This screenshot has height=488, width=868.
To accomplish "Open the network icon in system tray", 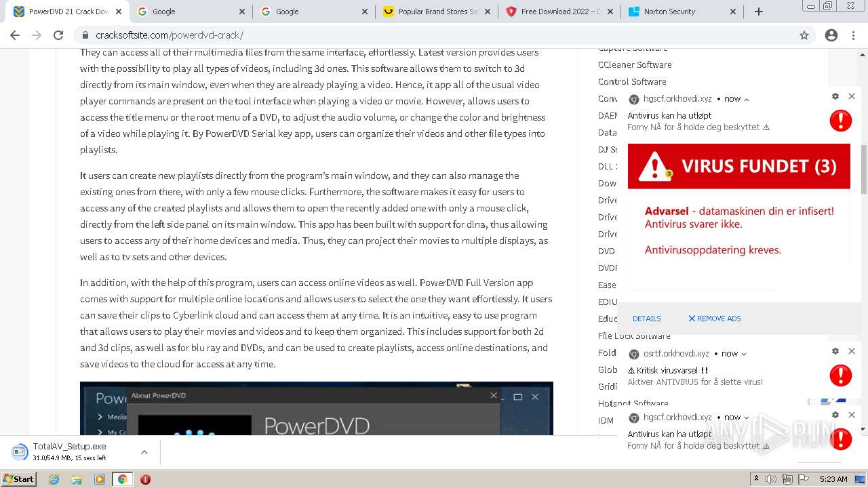I will pyautogui.click(x=787, y=479).
